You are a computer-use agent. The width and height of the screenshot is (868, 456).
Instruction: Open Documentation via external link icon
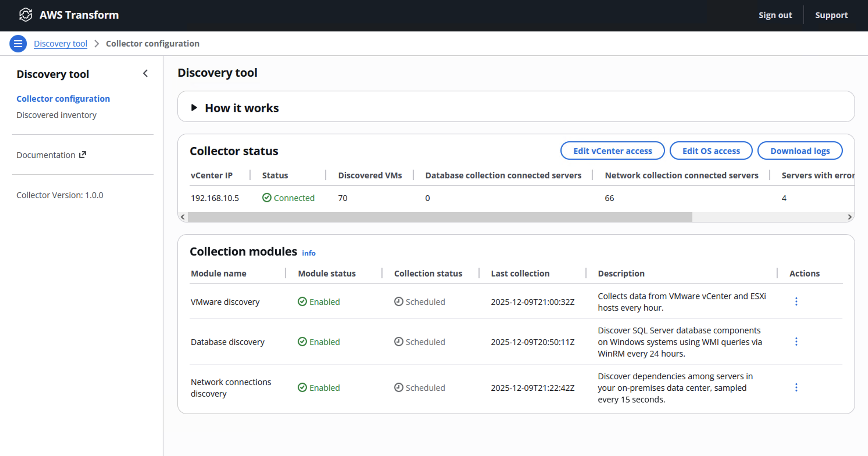pyautogui.click(x=83, y=154)
